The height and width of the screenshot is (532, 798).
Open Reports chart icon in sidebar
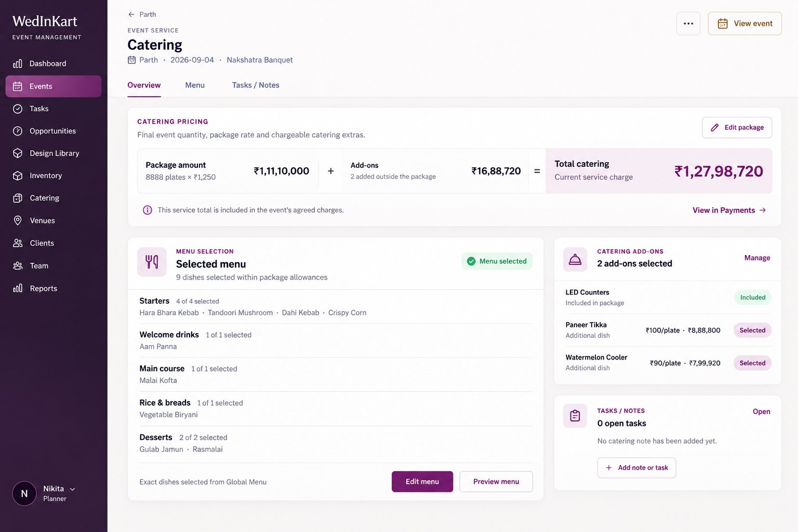point(18,288)
